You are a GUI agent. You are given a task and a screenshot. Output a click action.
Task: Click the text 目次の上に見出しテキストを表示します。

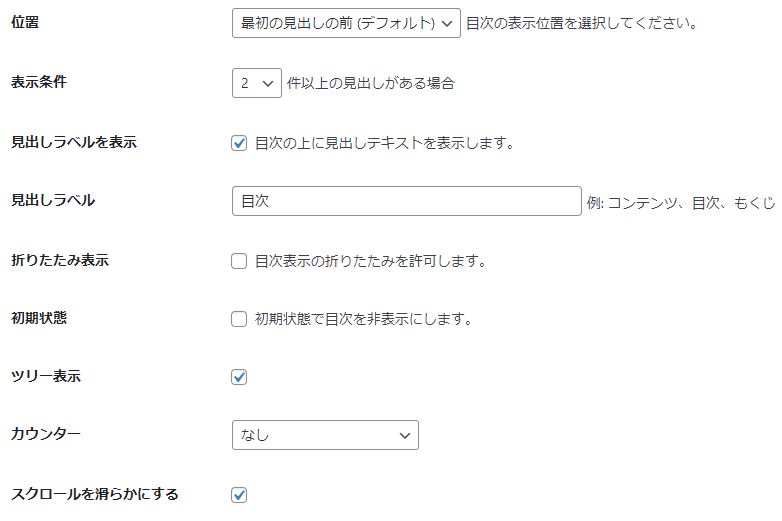click(x=384, y=143)
